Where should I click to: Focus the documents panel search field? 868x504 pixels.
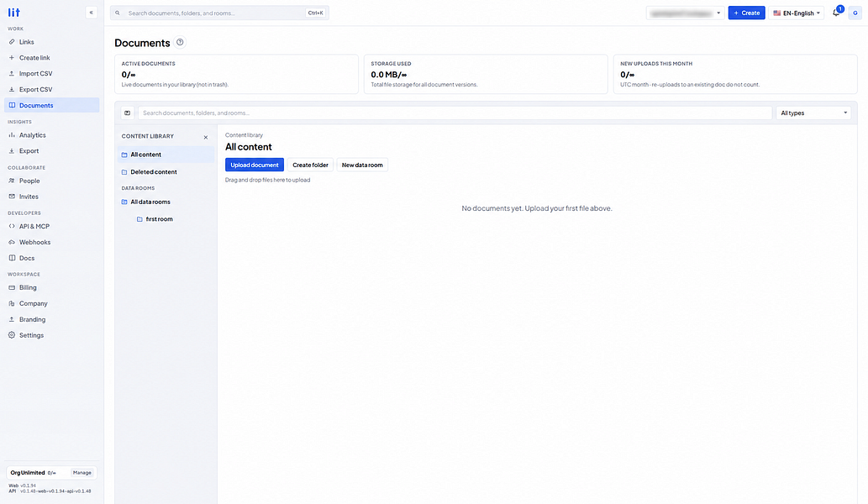click(x=455, y=113)
